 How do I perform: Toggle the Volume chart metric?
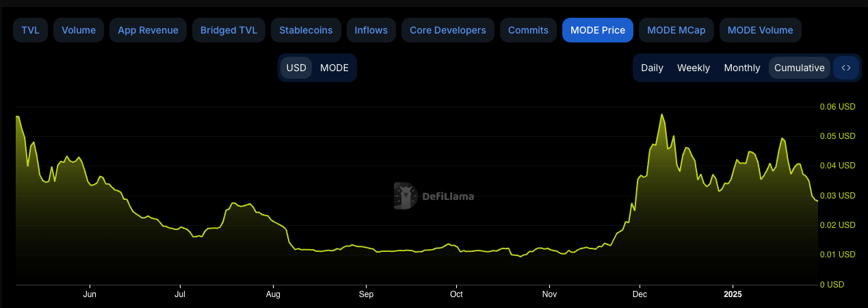click(79, 30)
